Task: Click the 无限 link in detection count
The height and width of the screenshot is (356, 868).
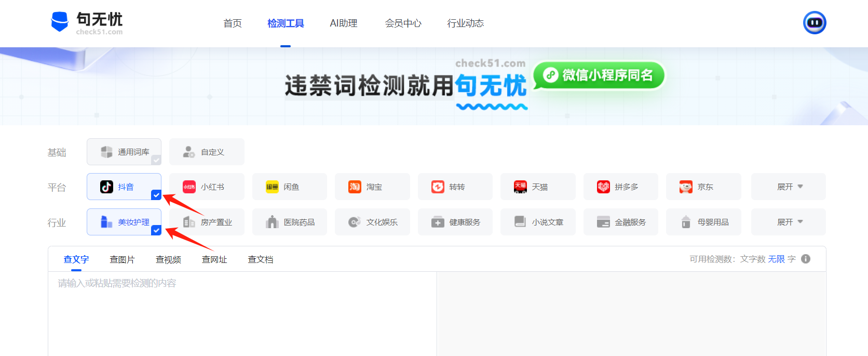Action: (x=777, y=259)
